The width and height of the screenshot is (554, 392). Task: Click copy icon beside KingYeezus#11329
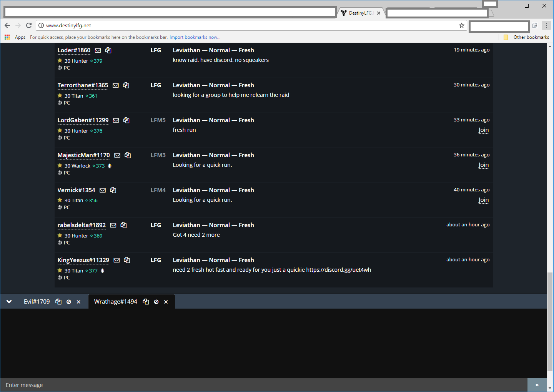tap(127, 260)
